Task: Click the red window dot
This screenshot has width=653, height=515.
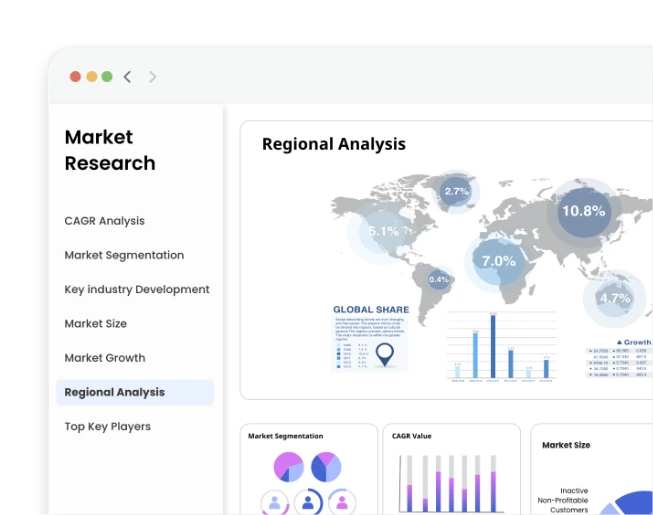Action: 75,77
